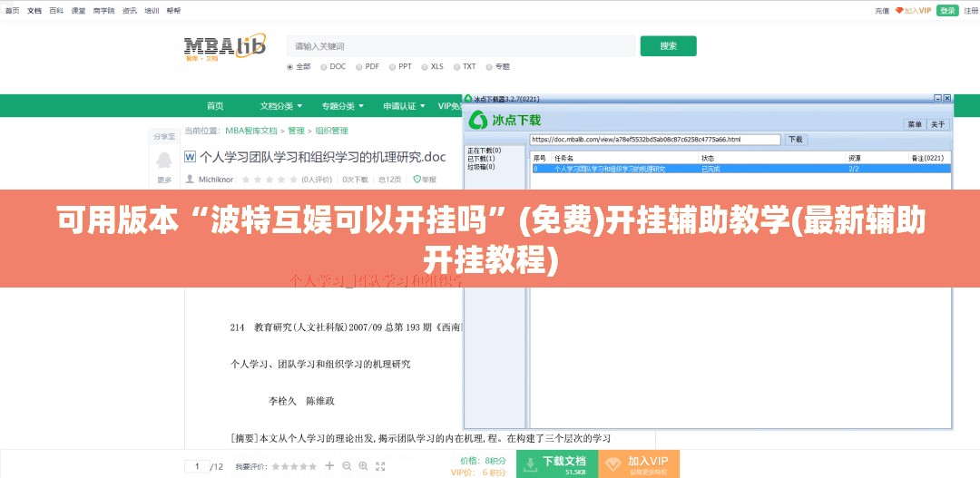This screenshot has height=478, width=980.
Task: Click the orange 加入VIP button at the bottom
Action: pyautogui.click(x=639, y=464)
